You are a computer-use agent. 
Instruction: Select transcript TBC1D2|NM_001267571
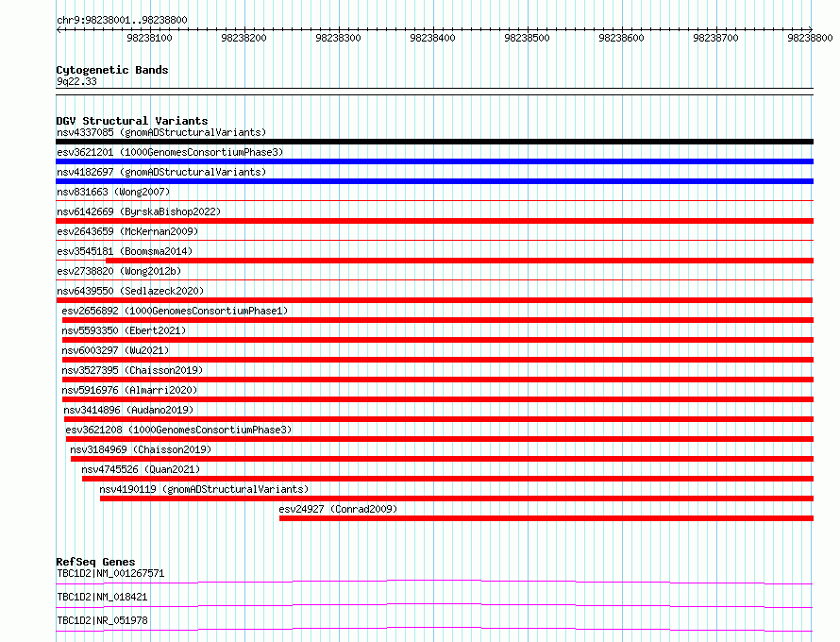coord(110,573)
